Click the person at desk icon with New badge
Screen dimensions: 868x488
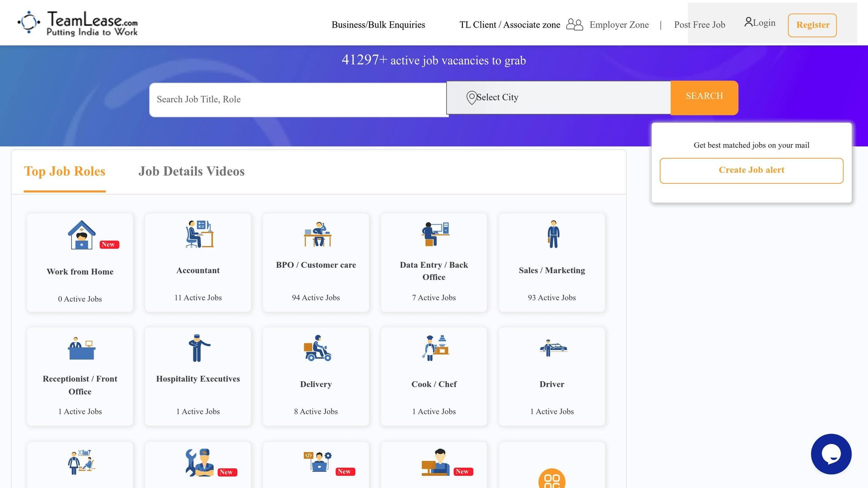pyautogui.click(x=435, y=462)
